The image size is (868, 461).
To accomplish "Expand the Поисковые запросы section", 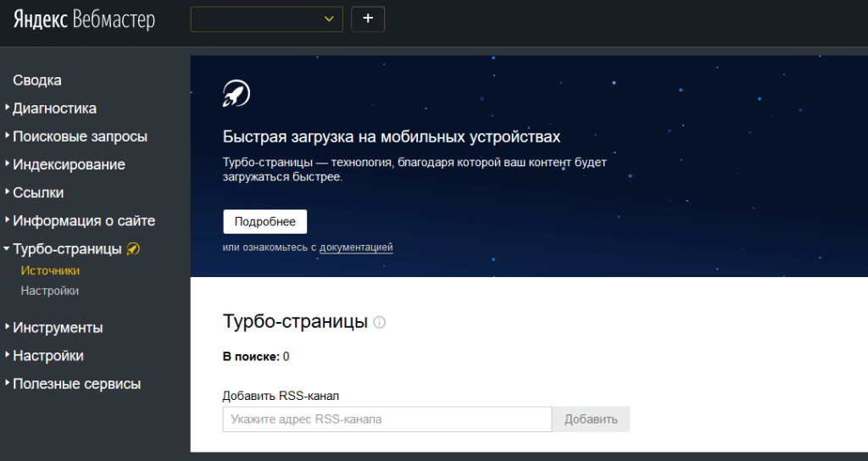I will click(x=80, y=136).
